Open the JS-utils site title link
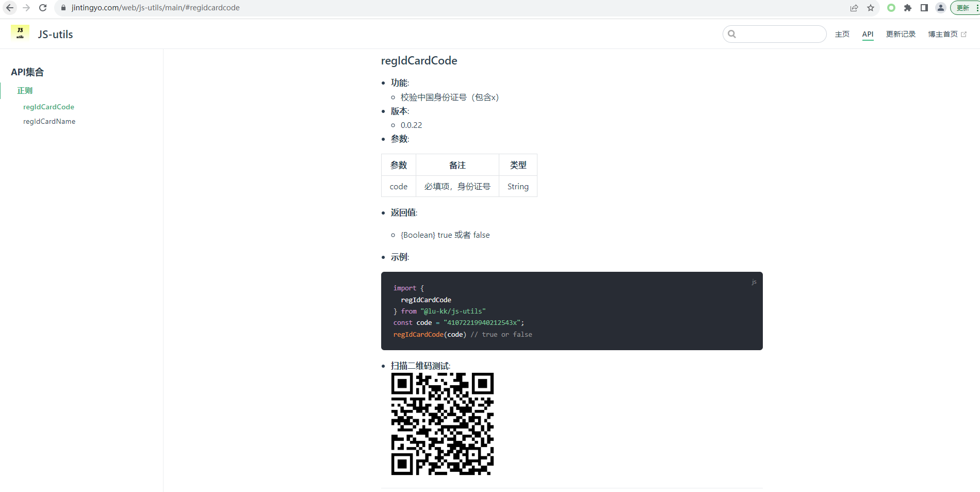Viewport: 980px width, 492px height. click(55, 35)
